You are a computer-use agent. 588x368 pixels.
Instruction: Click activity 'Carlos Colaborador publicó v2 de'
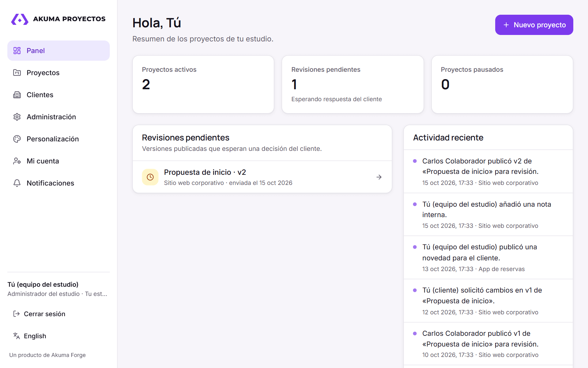tap(488, 171)
